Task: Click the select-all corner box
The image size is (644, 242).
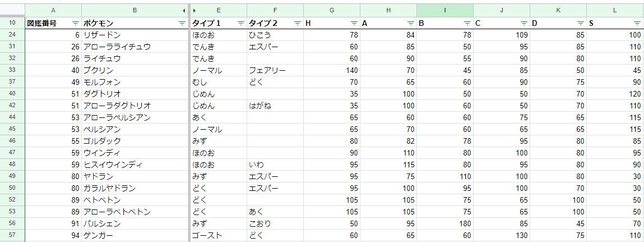Action: (12, 10)
